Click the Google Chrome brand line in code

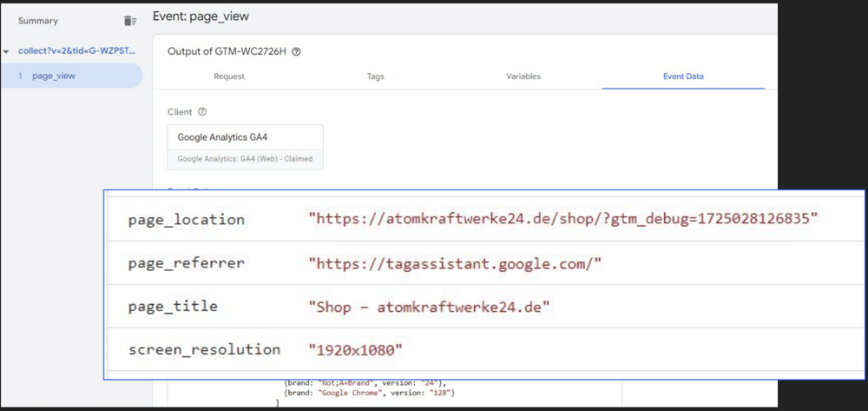click(x=369, y=394)
